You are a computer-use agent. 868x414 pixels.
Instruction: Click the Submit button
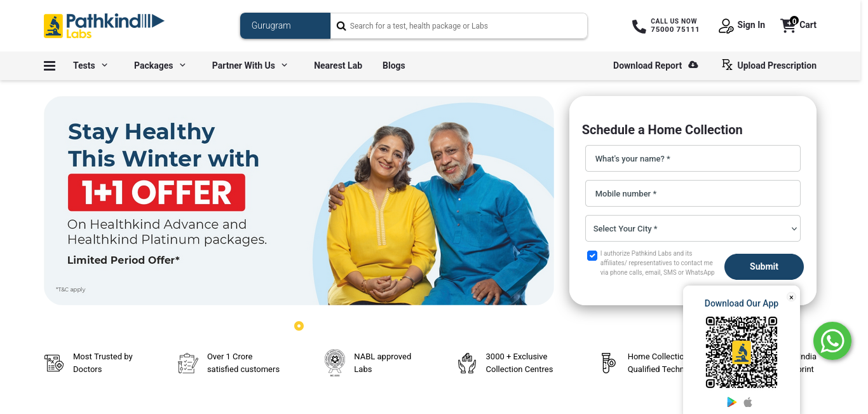764,266
